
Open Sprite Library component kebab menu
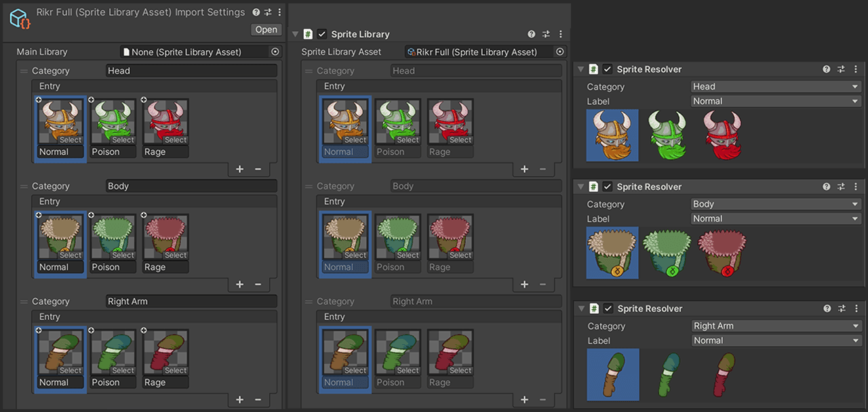[x=560, y=34]
